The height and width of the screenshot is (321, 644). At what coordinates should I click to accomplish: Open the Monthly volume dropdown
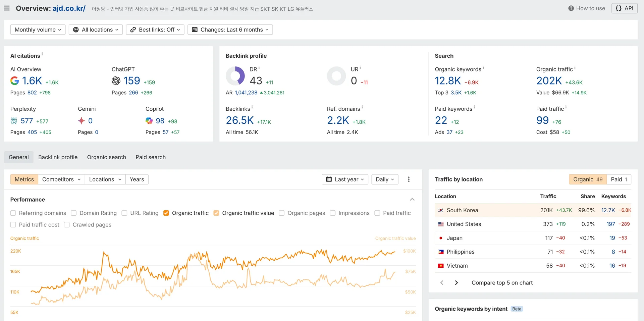tap(38, 30)
